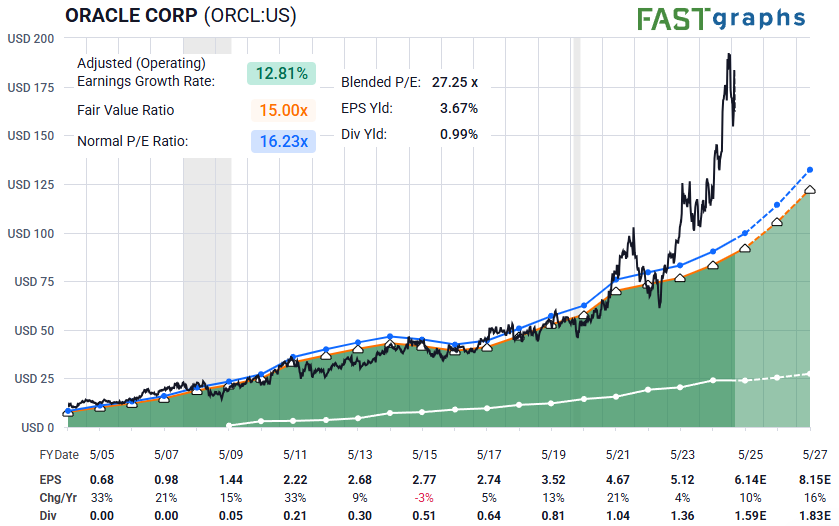Click the EPS value 0.68

[x=102, y=480]
